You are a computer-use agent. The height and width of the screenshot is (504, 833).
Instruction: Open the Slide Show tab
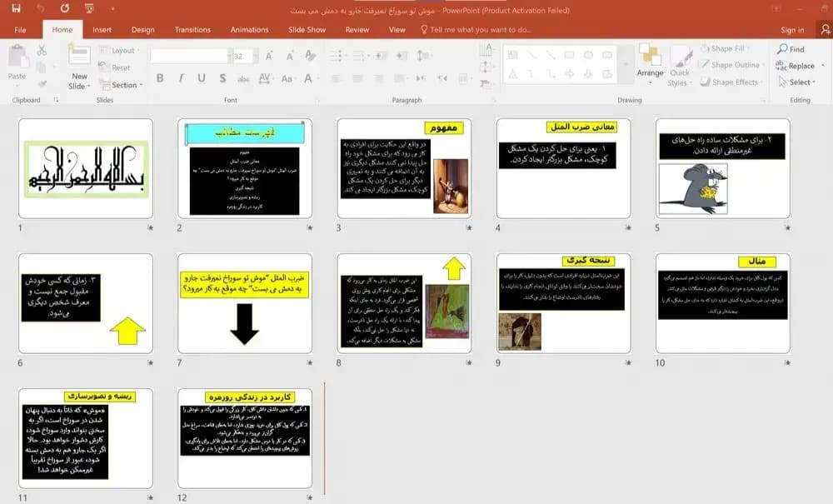click(x=307, y=30)
